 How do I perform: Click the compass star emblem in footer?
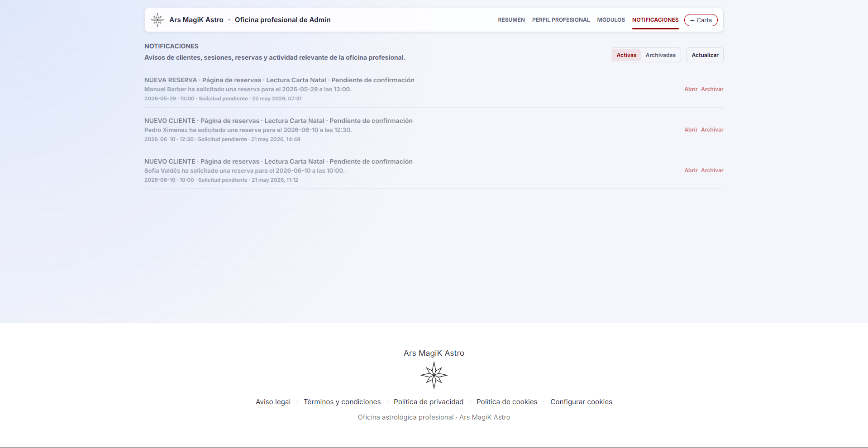click(x=434, y=375)
